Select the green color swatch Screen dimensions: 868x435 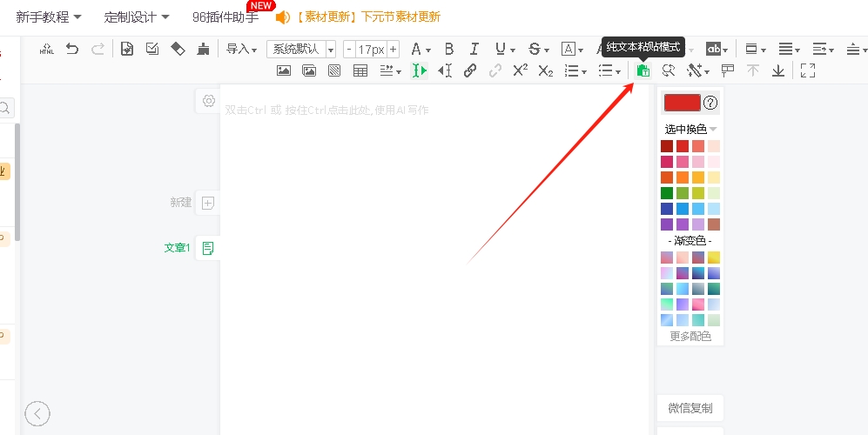[x=667, y=193]
